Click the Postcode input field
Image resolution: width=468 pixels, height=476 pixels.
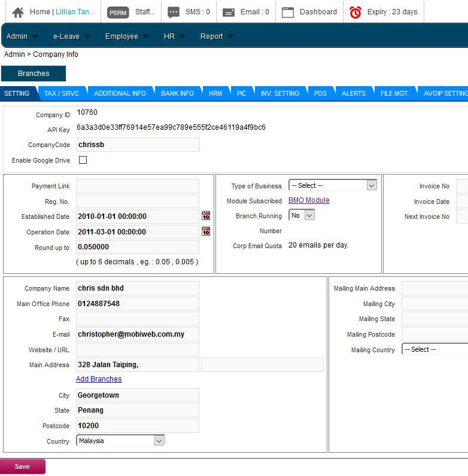click(138, 426)
